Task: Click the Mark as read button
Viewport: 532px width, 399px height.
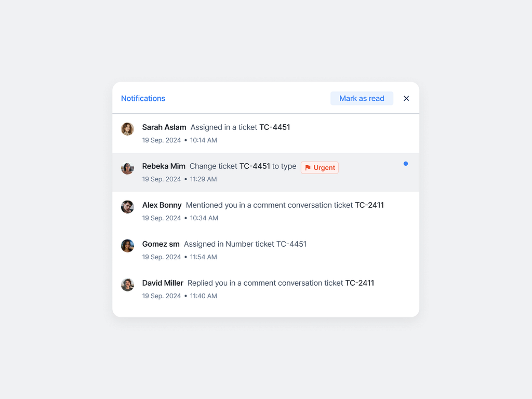Action: [x=362, y=98]
